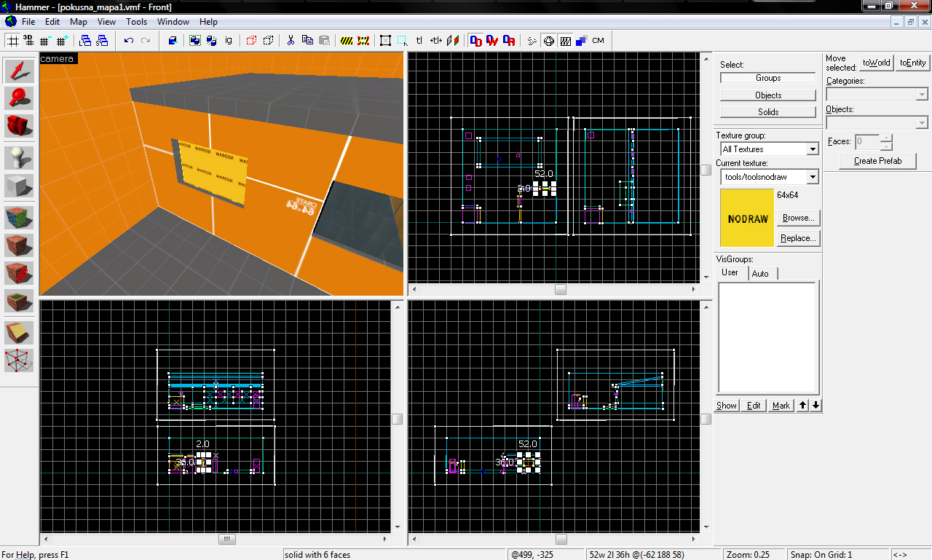Pick the Entity tool lightbulb

[x=20, y=158]
